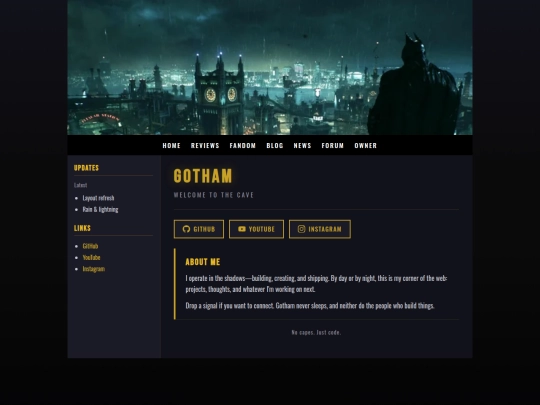Click the GOTHAM page title

[x=203, y=176]
